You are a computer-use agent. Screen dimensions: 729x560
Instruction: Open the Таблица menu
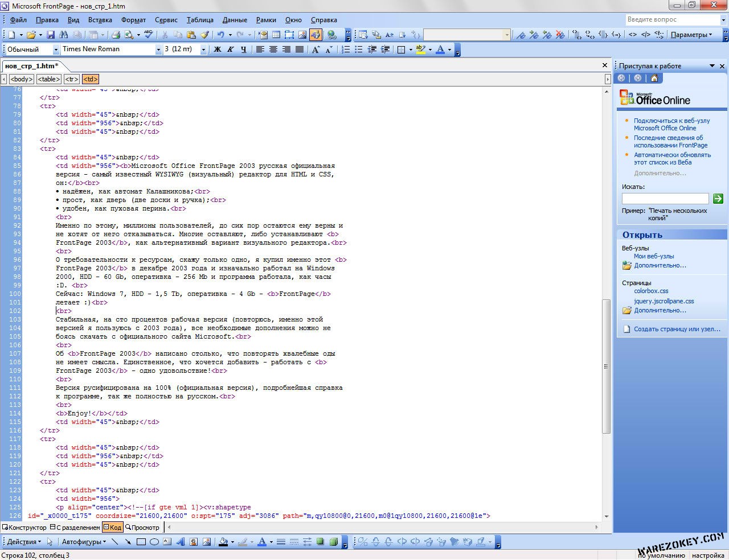(200, 20)
